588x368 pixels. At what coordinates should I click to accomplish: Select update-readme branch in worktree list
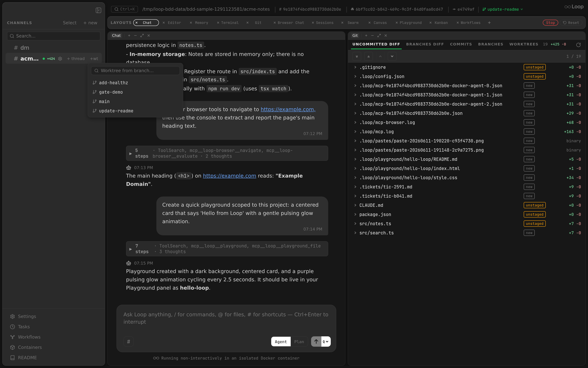(x=135, y=111)
